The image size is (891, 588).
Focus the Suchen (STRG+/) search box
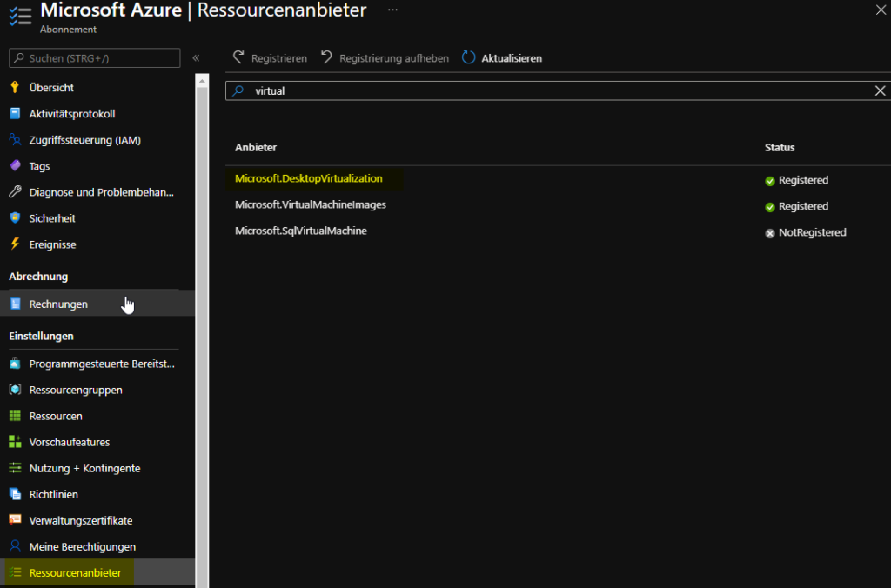tap(94, 58)
